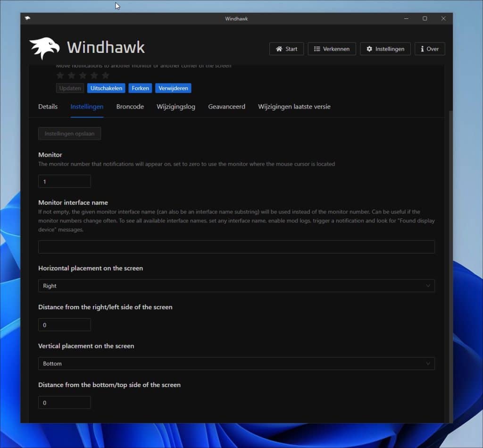Click the Windhawk eagle logo

tap(44, 48)
